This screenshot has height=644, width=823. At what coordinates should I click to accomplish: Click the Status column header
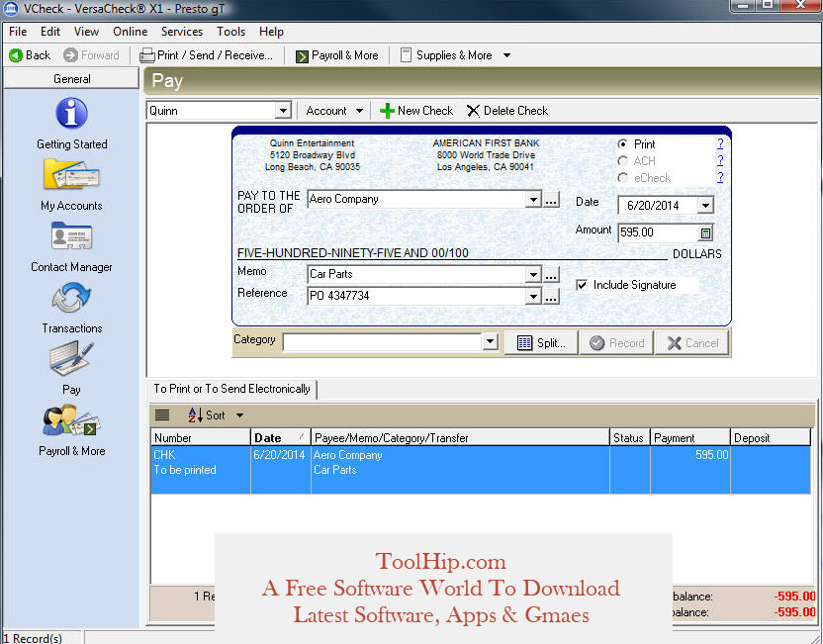coord(630,437)
